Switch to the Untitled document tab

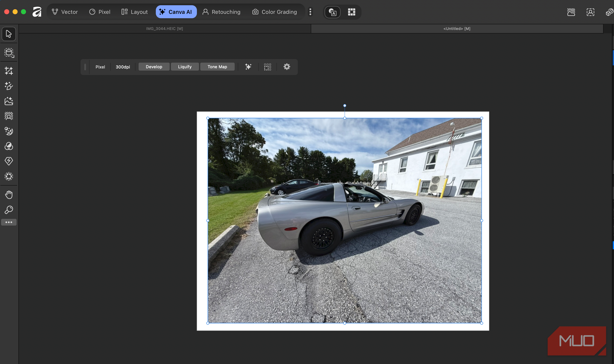pyautogui.click(x=457, y=29)
